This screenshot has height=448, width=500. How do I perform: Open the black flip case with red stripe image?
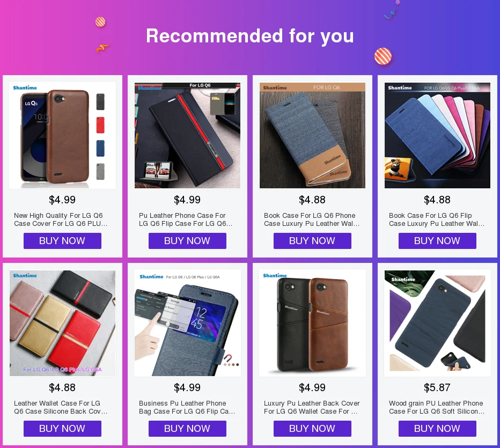point(187,135)
